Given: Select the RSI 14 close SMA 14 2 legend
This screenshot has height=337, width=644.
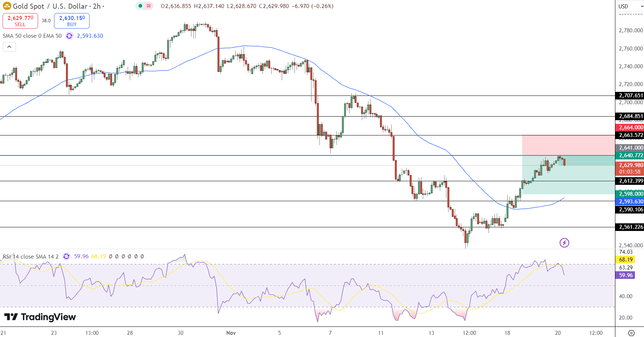Looking at the screenshot, I should 30,256.
